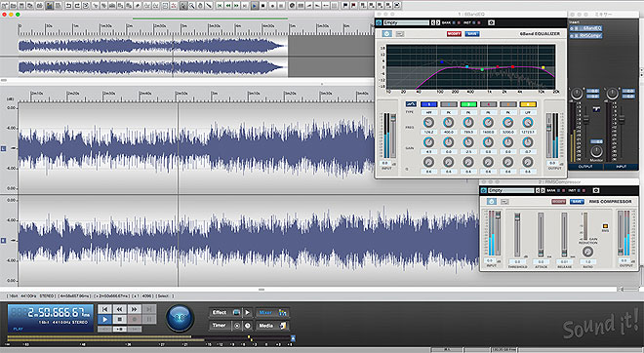Open the Empty preset field in the equalizer window
Viewport: 644px width, 353px height.
tap(406, 22)
